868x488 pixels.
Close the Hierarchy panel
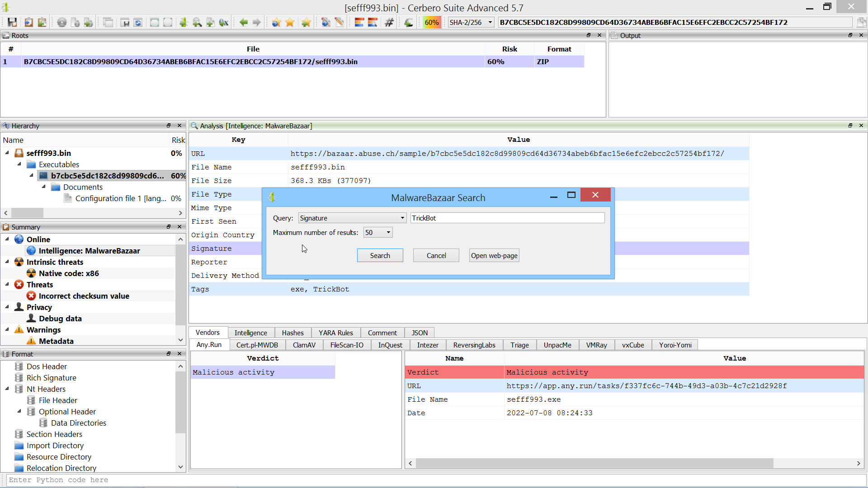pos(179,126)
